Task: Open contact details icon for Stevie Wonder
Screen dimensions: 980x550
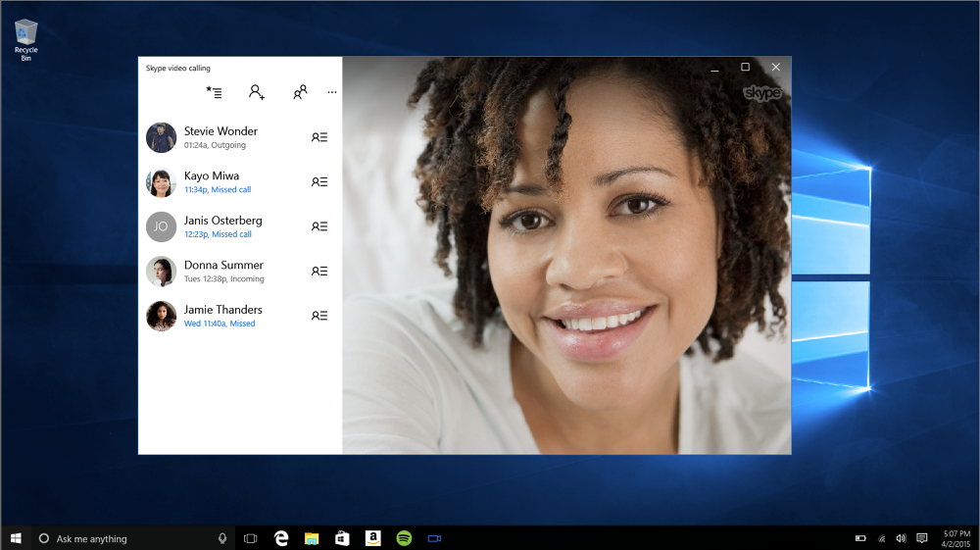Action: (319, 137)
